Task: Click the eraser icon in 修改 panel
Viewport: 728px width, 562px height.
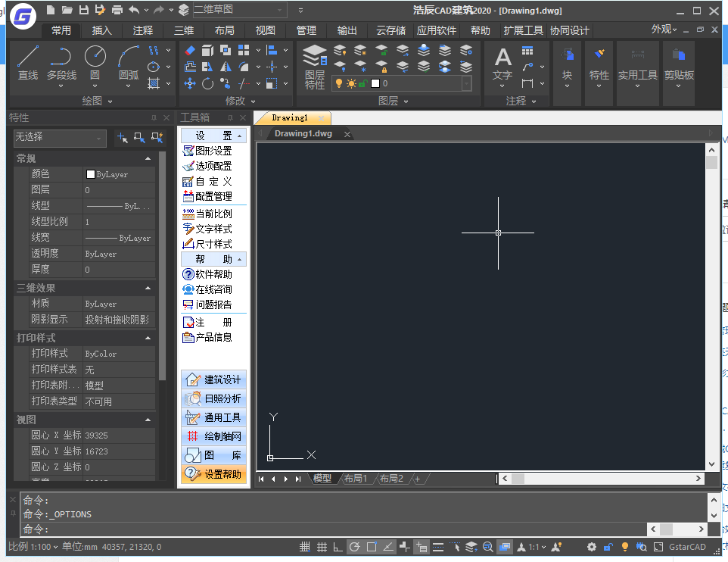Action: point(190,50)
